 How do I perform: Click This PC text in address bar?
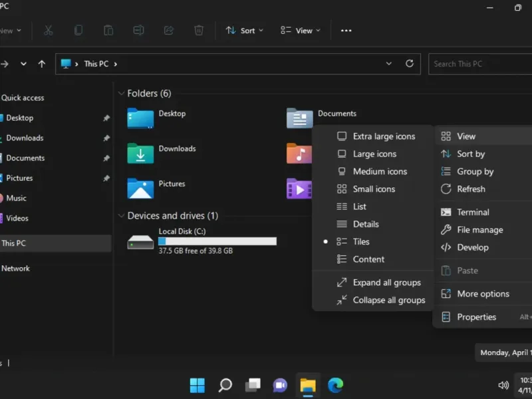[x=96, y=64]
